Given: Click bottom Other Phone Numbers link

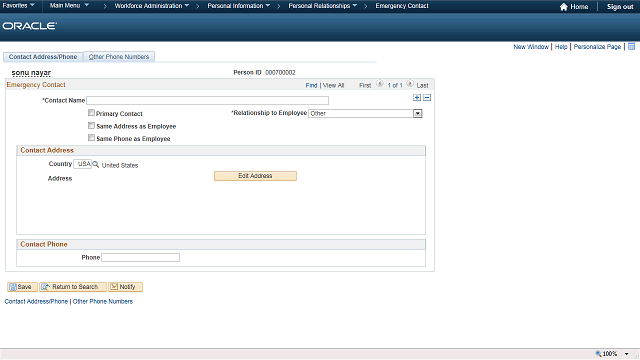Looking at the screenshot, I should coord(103,302).
